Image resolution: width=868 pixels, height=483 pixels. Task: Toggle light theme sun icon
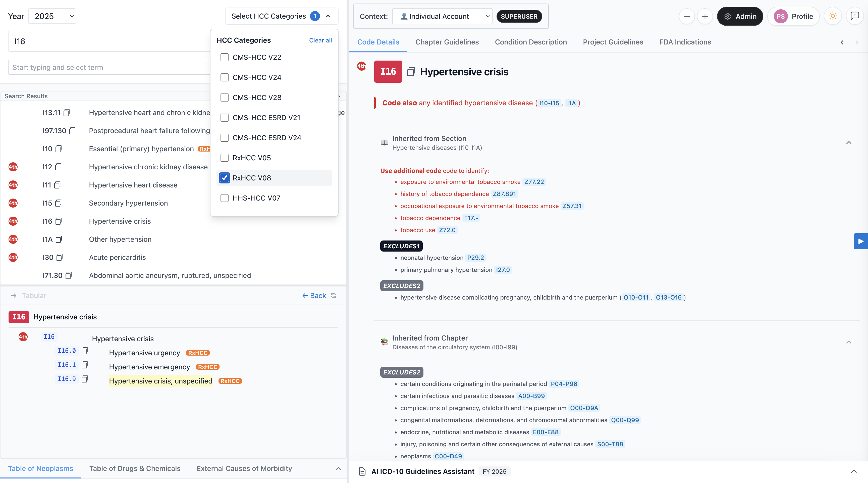pyautogui.click(x=833, y=16)
